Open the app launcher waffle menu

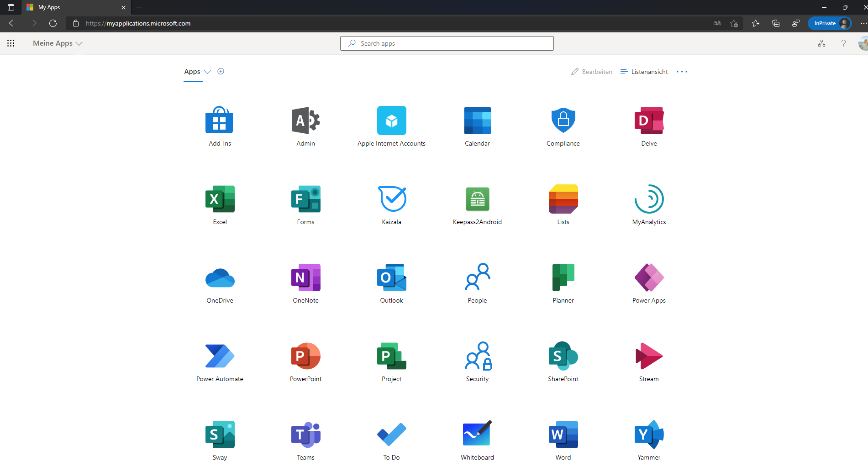[11, 43]
